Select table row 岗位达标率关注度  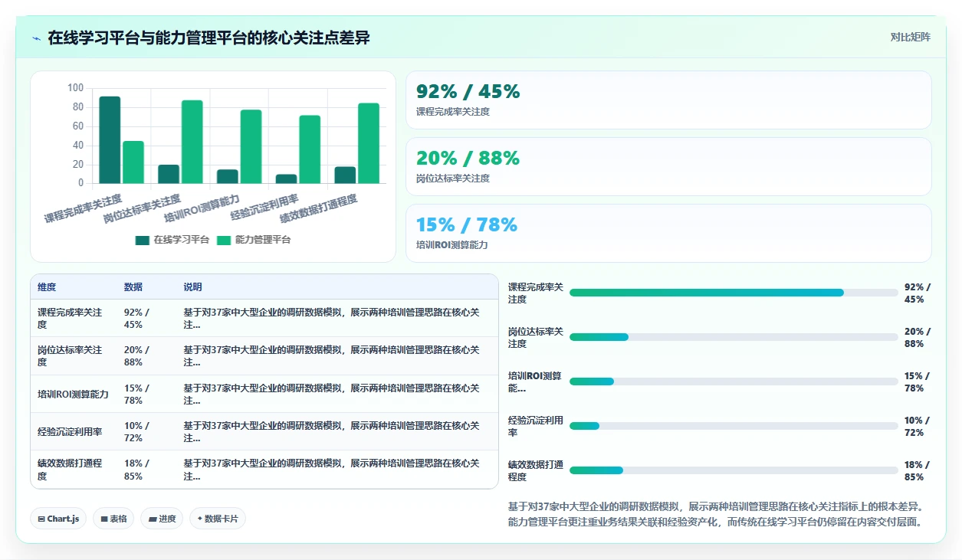(264, 356)
